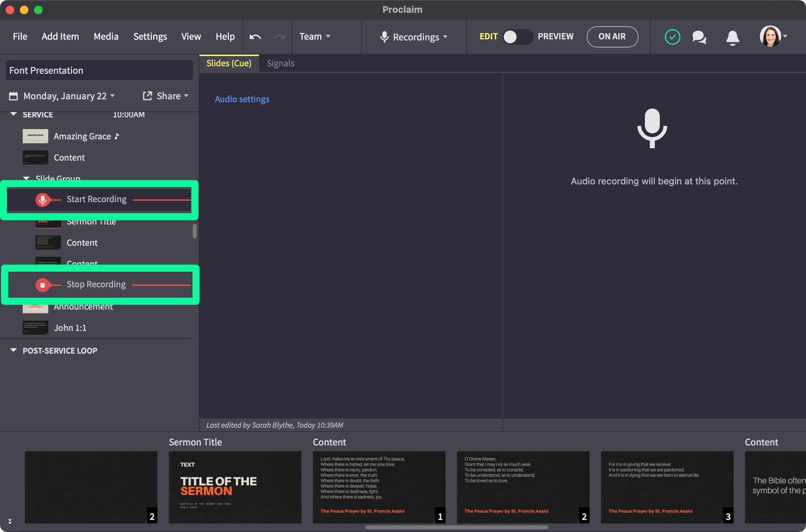Open the chat bubbles icon
Screen dimensions: 806x532
point(699,37)
